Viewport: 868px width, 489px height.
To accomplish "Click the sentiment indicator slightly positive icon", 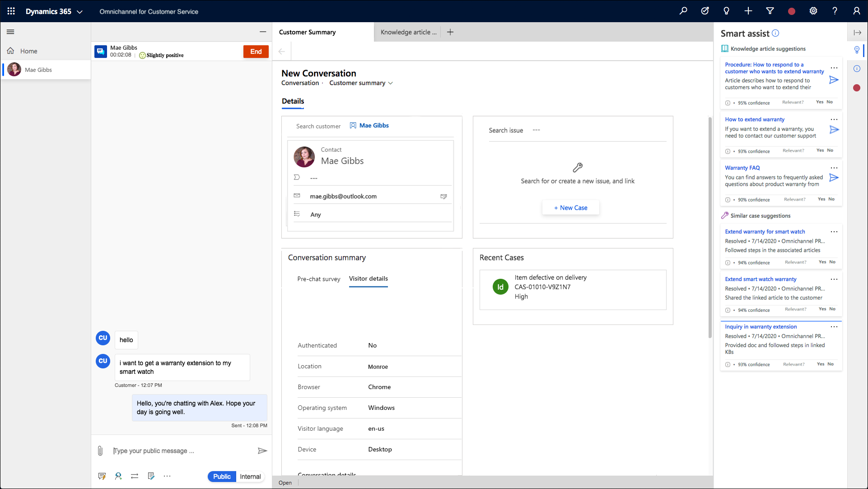I will click(142, 55).
